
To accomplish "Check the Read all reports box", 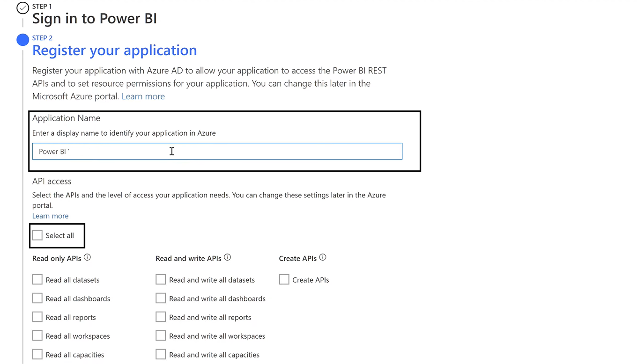I will point(37,317).
